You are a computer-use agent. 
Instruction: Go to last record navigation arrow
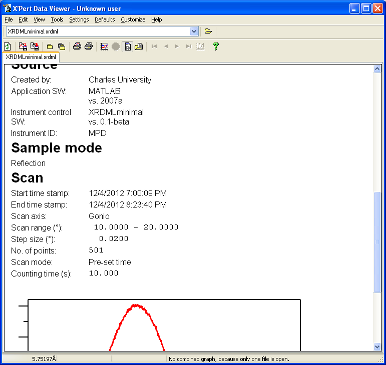point(188,47)
